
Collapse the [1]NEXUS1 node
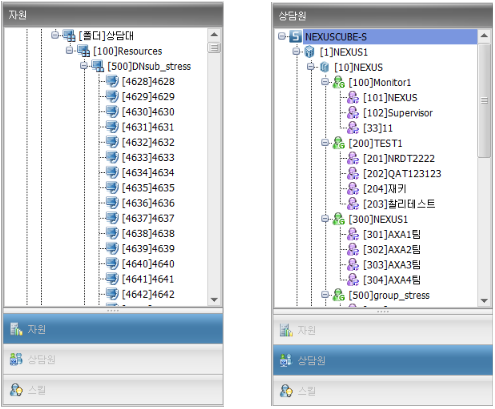(296, 51)
